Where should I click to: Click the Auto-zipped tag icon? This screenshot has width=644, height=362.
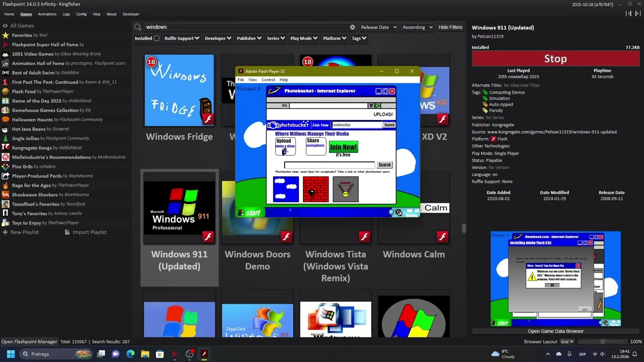point(486,105)
